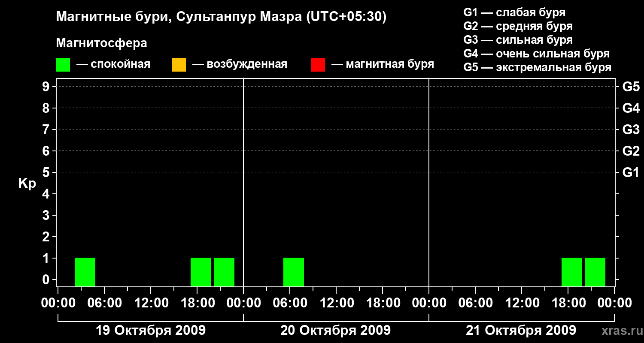
Task: Click legend line «G1 — слабая буря»
Action: coord(514,12)
